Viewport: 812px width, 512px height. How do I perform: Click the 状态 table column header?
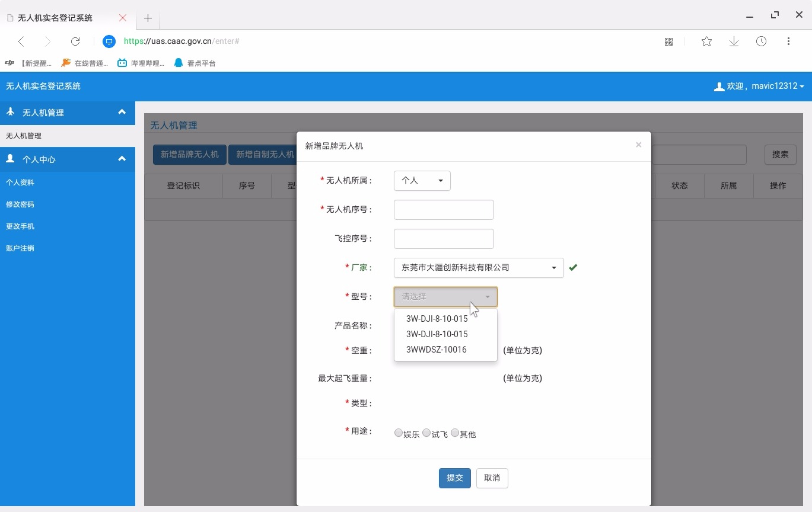[680, 186]
